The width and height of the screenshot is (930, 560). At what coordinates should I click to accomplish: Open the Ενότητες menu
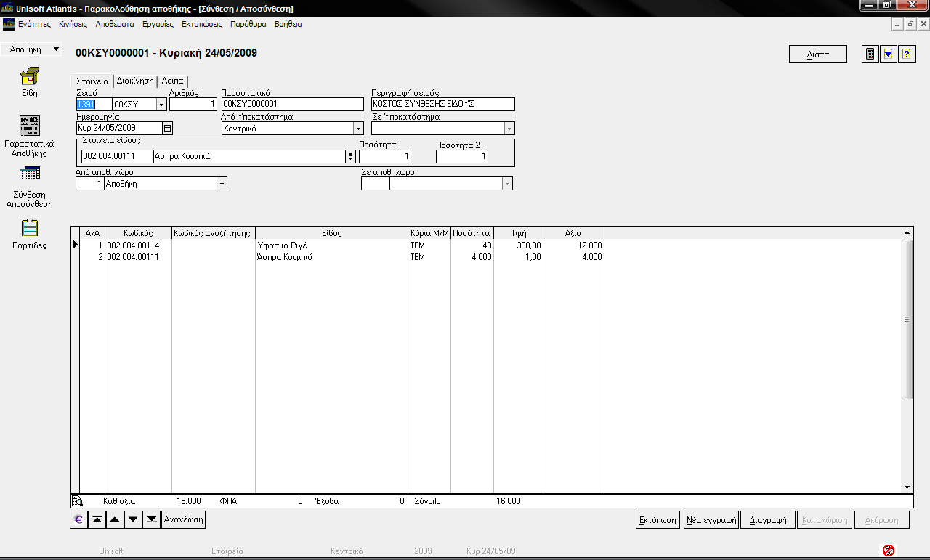coord(35,24)
